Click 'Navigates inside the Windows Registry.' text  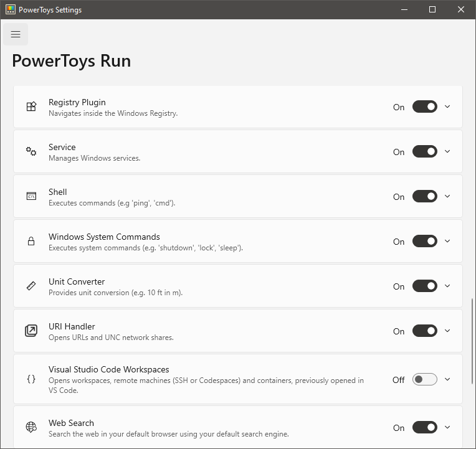(113, 113)
